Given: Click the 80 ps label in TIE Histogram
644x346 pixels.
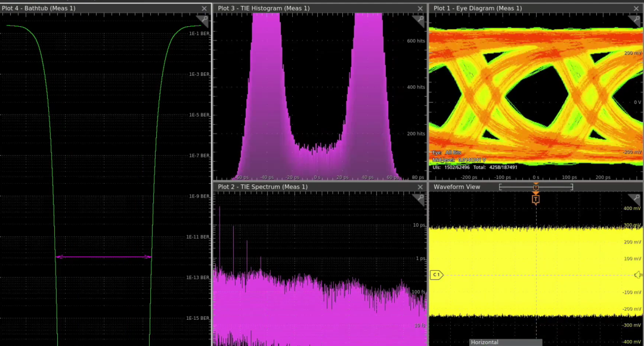Looking at the screenshot, I should [418, 178].
